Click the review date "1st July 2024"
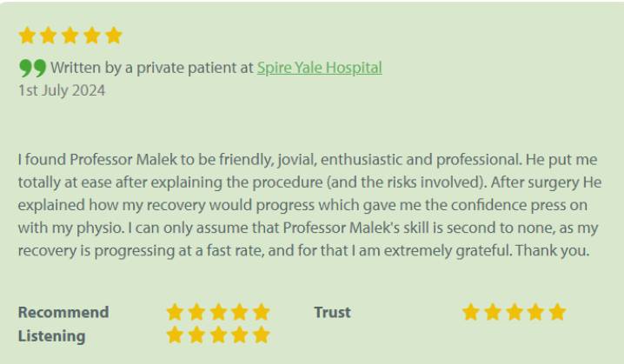 61,89
